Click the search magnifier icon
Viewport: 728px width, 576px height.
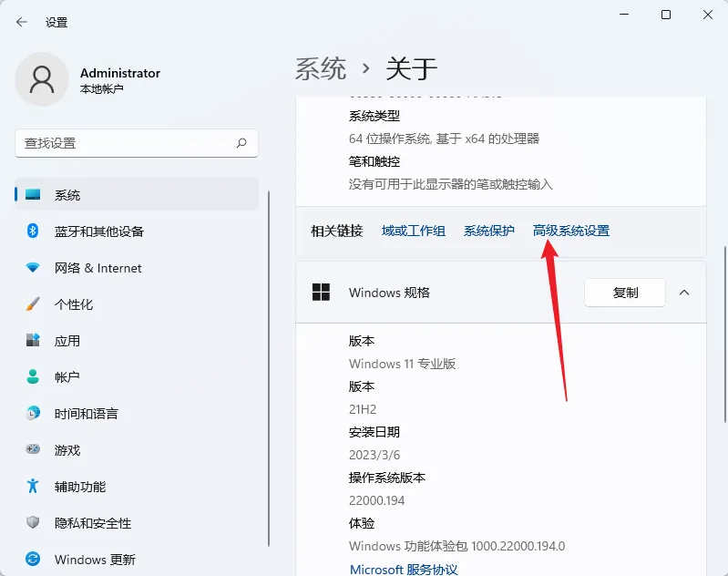[x=241, y=143]
